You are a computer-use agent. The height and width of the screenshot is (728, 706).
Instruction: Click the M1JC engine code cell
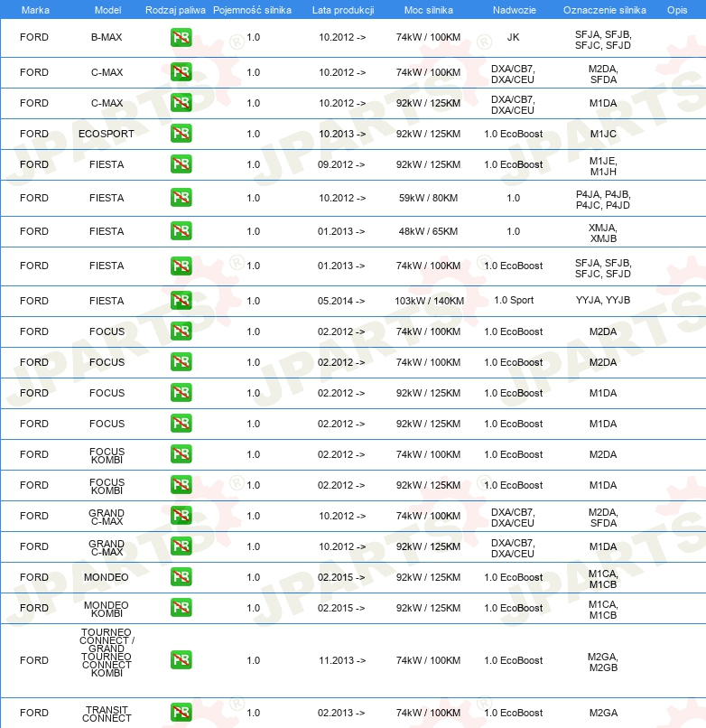pos(603,134)
